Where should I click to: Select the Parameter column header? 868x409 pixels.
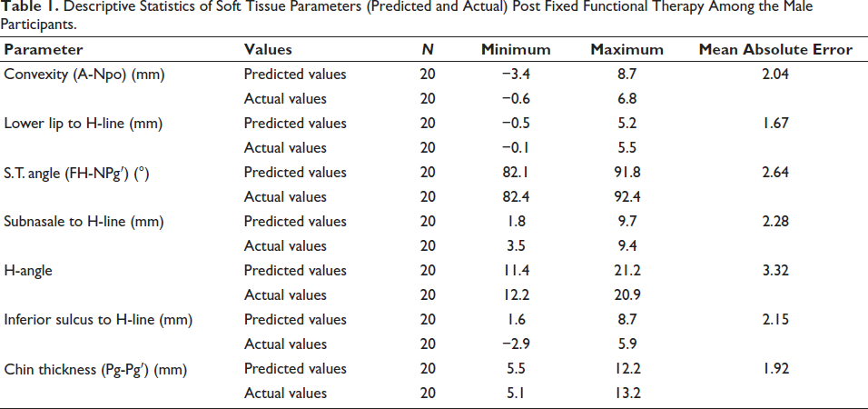click(44, 49)
